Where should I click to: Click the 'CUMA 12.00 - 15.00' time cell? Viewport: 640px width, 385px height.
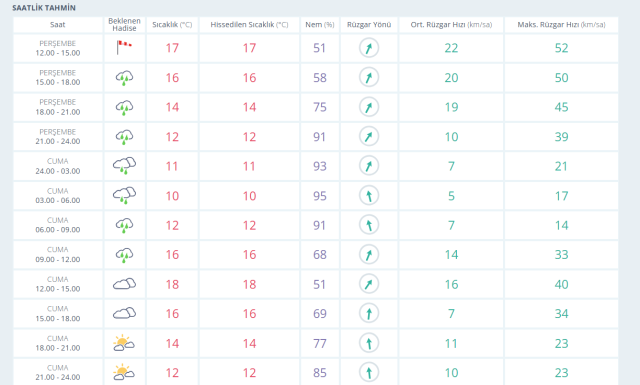coord(58,284)
